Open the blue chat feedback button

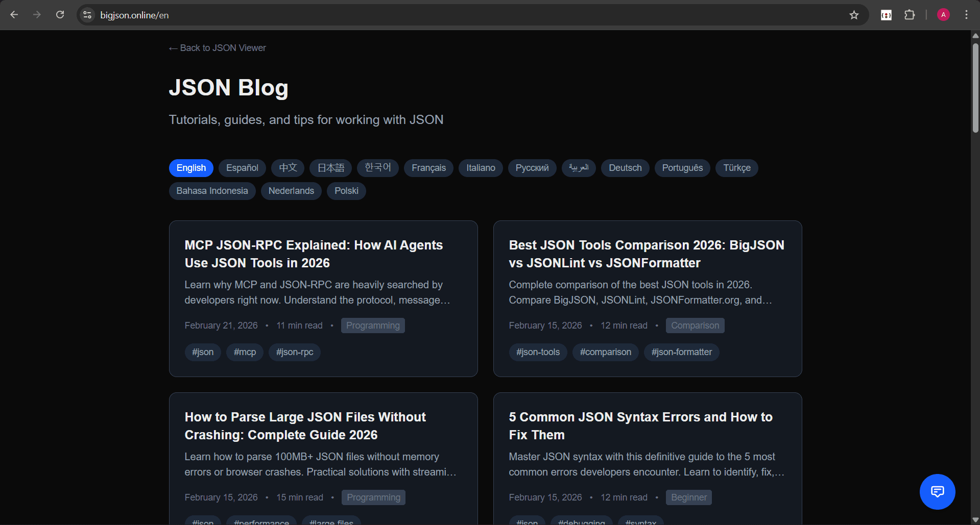coord(937,492)
